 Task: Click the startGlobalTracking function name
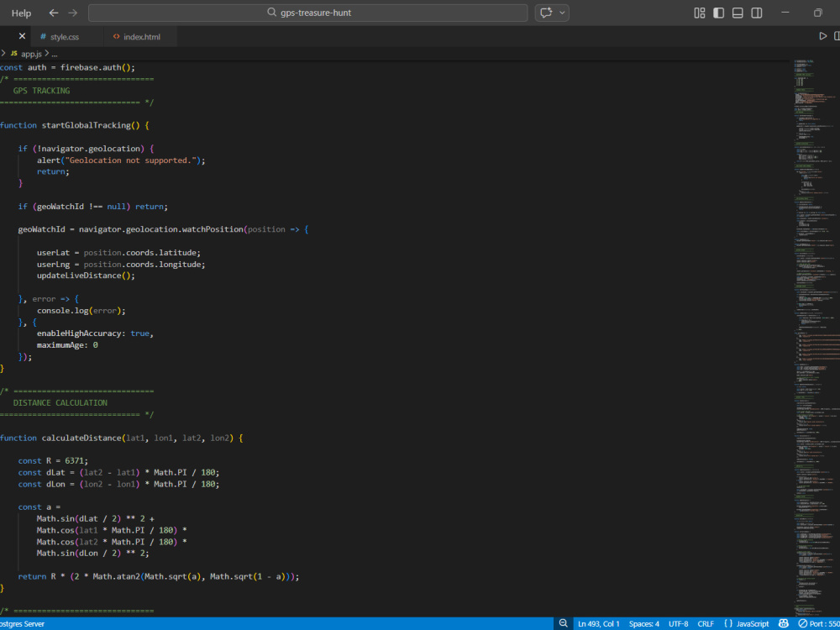click(87, 125)
